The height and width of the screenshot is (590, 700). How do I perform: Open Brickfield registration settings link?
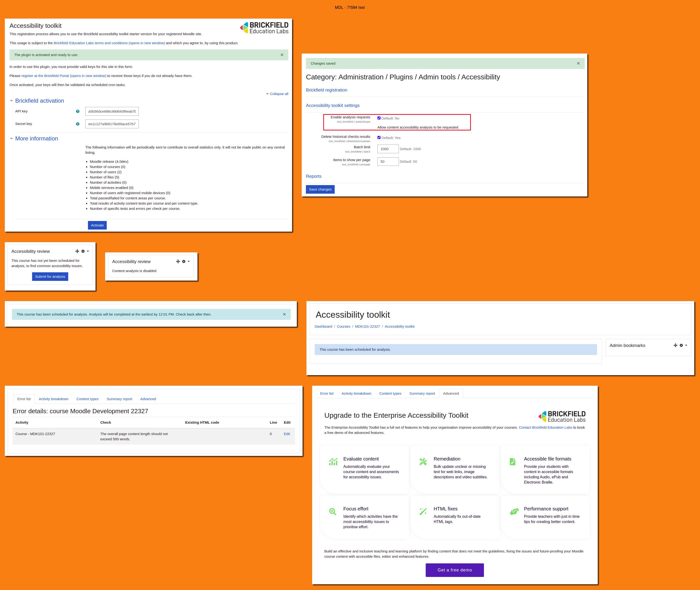click(x=327, y=90)
